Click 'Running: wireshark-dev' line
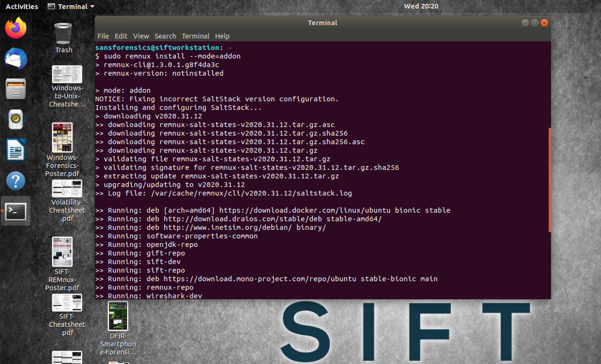 (x=148, y=296)
